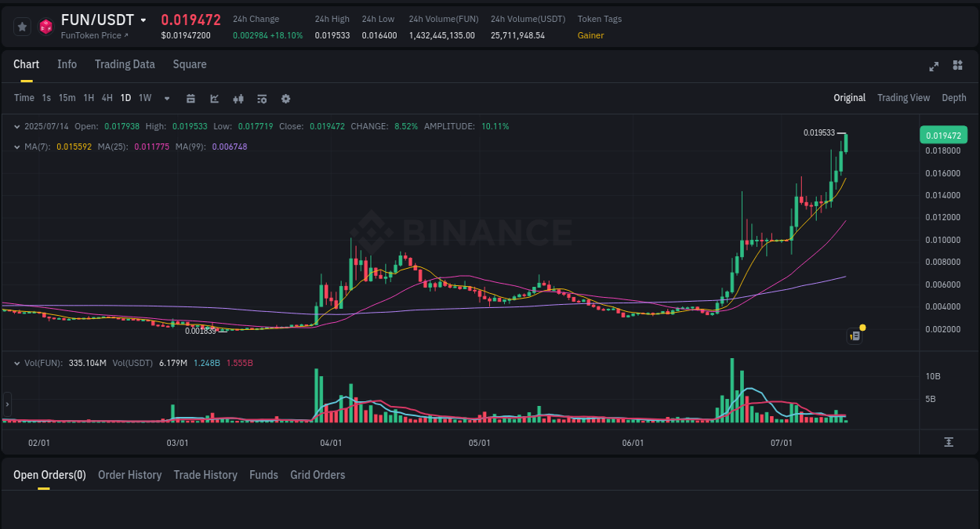Switch chart to Trading View mode

point(903,98)
